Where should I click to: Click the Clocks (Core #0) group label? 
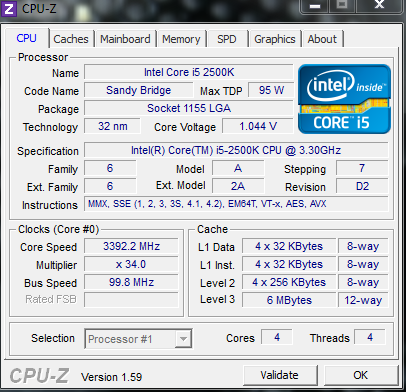[59, 229]
